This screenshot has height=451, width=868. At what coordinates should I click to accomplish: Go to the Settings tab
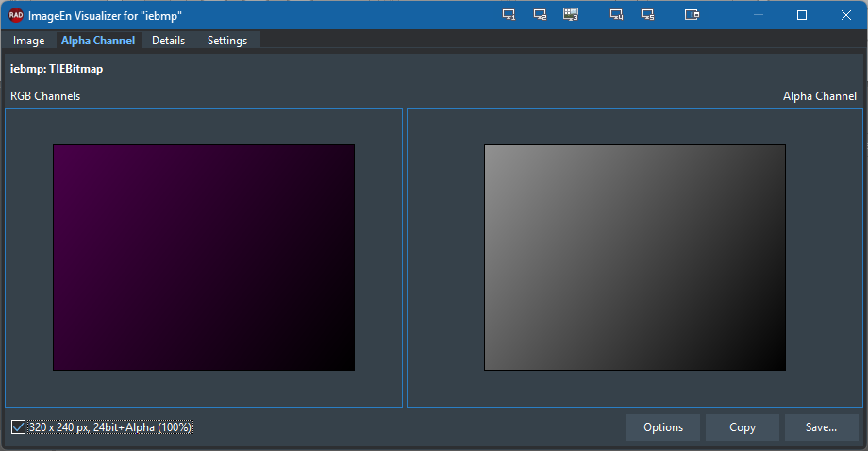point(227,41)
